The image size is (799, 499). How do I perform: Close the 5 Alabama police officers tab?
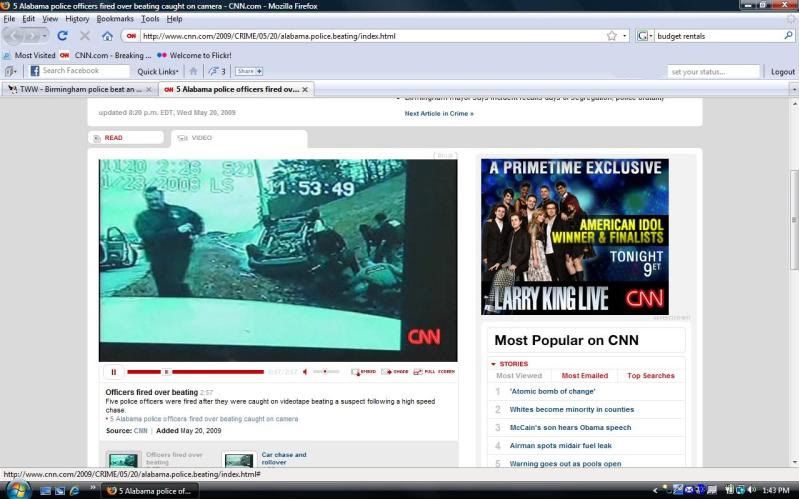pos(305,89)
